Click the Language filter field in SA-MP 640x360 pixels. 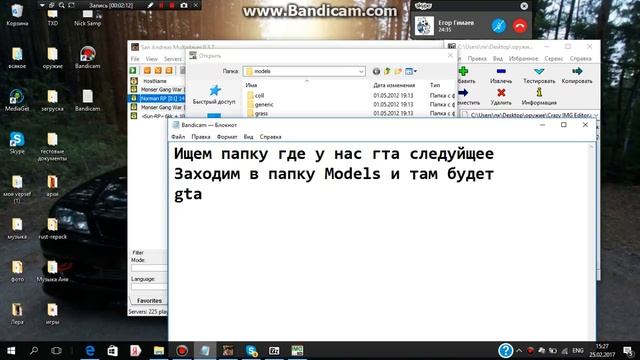pos(149,287)
